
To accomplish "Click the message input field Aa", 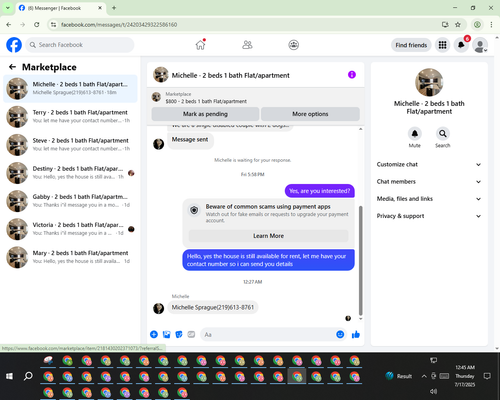I will coord(268,334).
